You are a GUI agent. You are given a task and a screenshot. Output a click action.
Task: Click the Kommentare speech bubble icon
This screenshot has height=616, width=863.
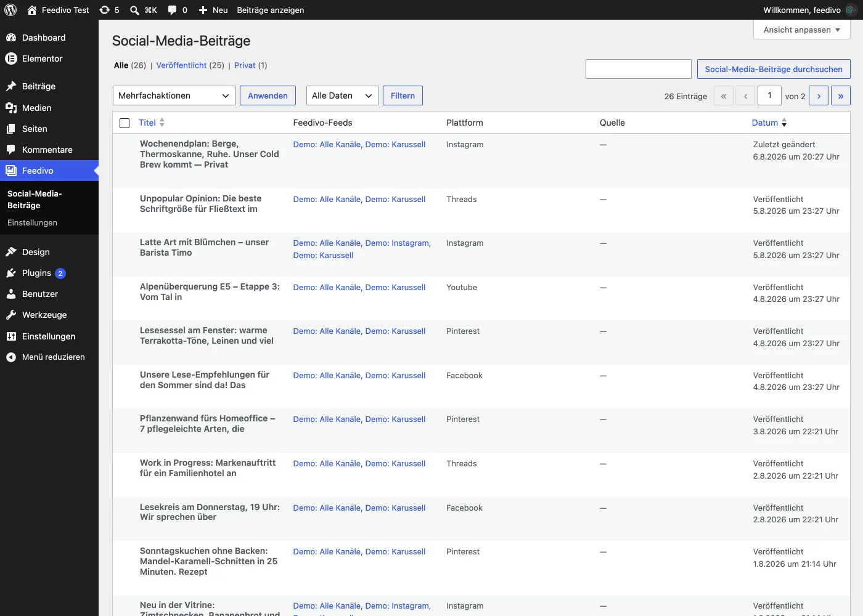click(x=11, y=150)
